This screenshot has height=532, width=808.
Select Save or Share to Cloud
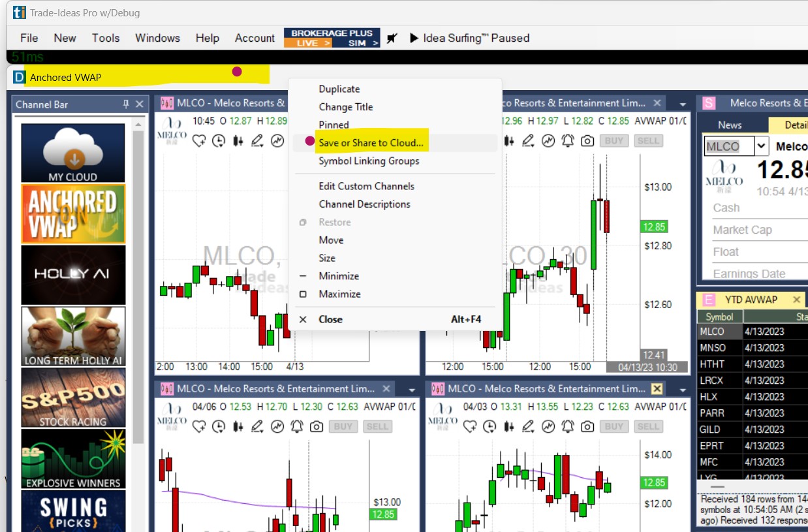click(x=370, y=142)
